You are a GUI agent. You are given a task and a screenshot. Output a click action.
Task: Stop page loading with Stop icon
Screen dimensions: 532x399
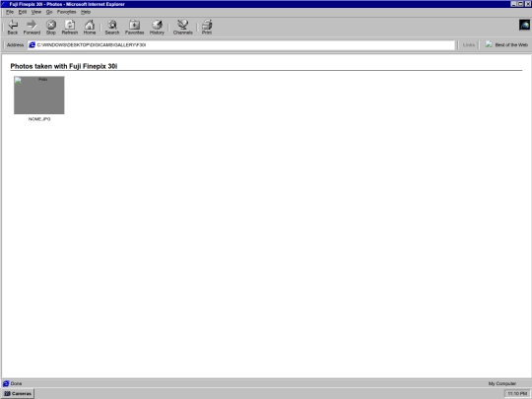(51, 28)
